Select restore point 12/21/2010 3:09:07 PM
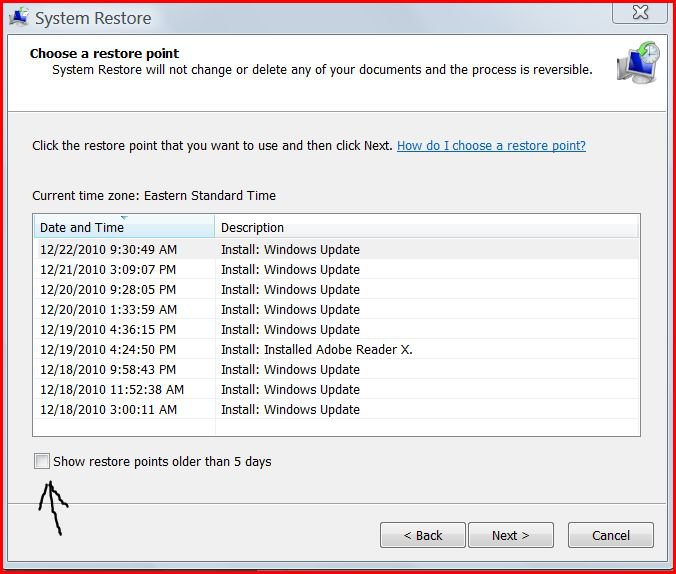 click(336, 270)
